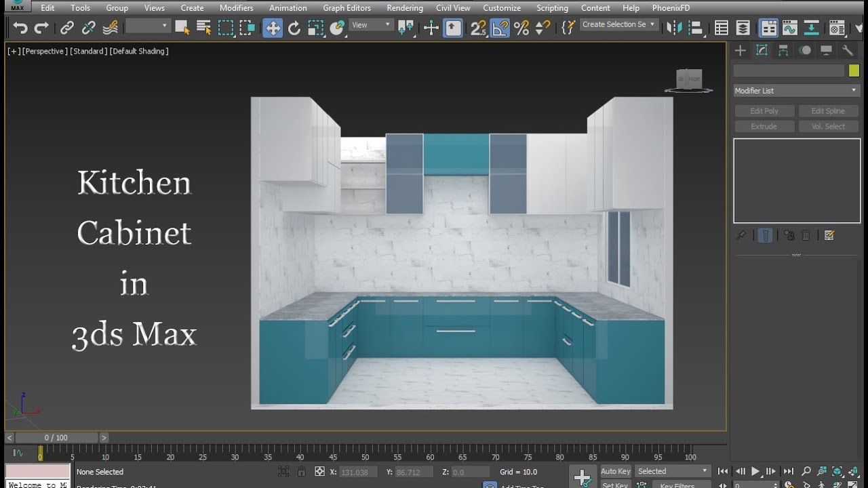Screen dimensions: 868x488
Task: Click the Bind to Space Warp icon
Action: tap(111, 28)
